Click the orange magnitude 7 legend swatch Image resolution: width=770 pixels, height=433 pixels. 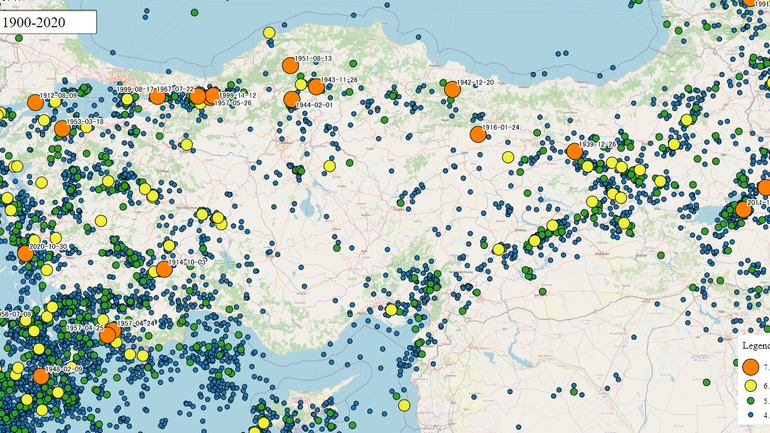(x=750, y=367)
